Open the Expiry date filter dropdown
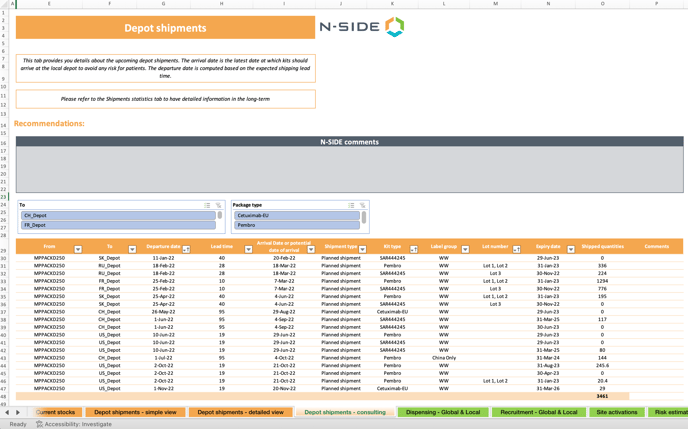The height and width of the screenshot is (429, 688). pyautogui.click(x=571, y=249)
